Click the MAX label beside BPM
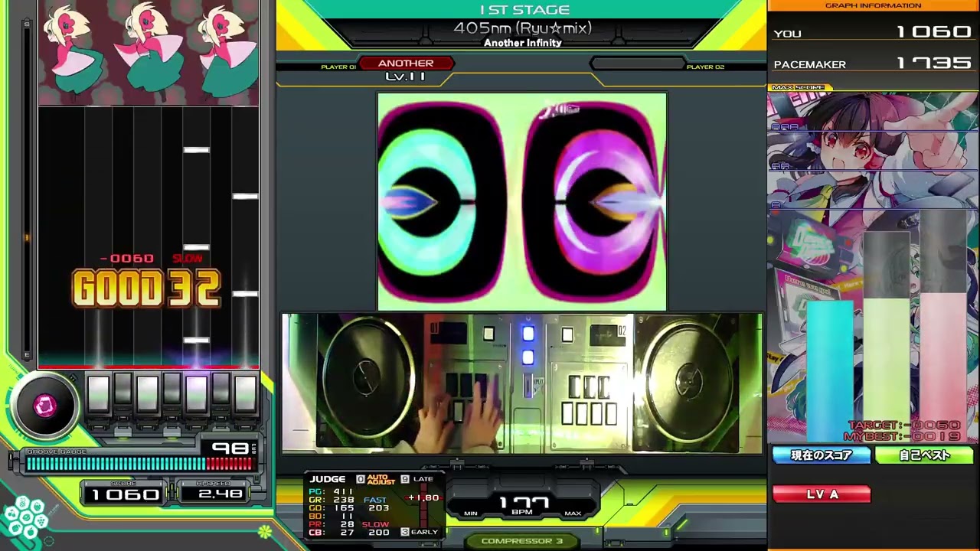The height and width of the screenshot is (551, 980). click(x=573, y=514)
